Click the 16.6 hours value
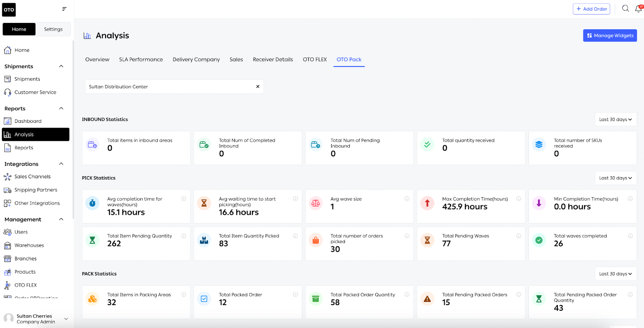The image size is (644, 328). [x=239, y=212]
